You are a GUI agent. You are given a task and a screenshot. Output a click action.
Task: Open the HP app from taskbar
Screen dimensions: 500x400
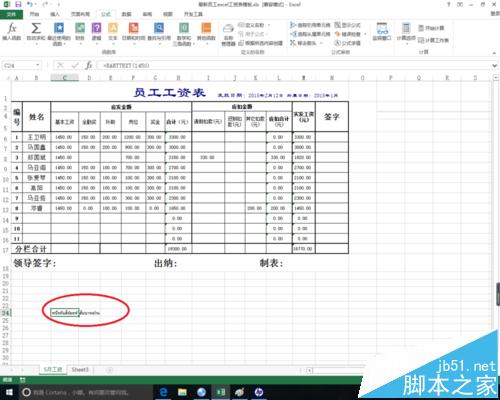[x=259, y=392]
